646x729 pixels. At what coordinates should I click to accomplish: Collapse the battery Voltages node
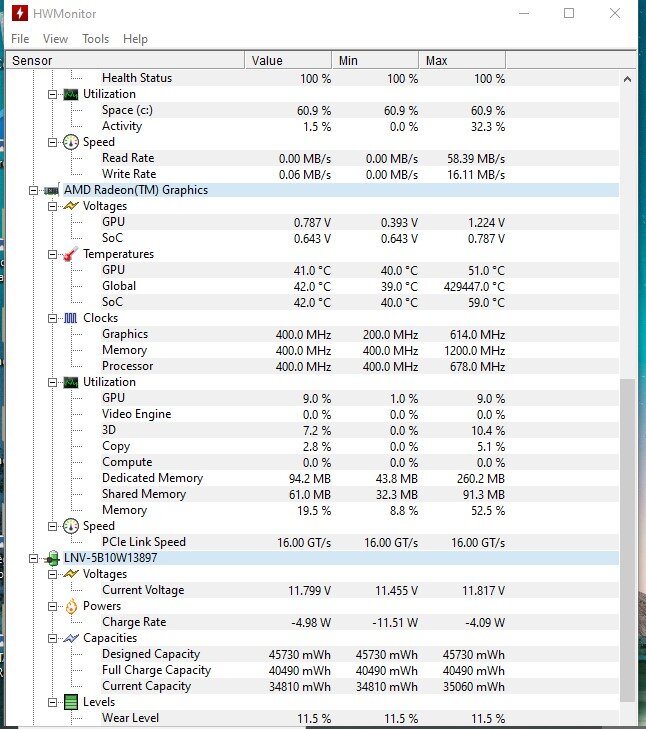[53, 575]
